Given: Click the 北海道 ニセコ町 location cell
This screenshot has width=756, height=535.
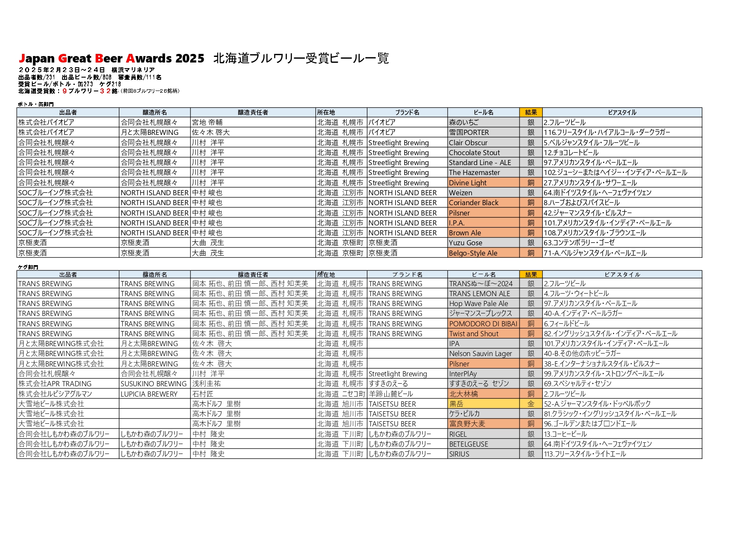Looking at the screenshot, I should point(341,394).
